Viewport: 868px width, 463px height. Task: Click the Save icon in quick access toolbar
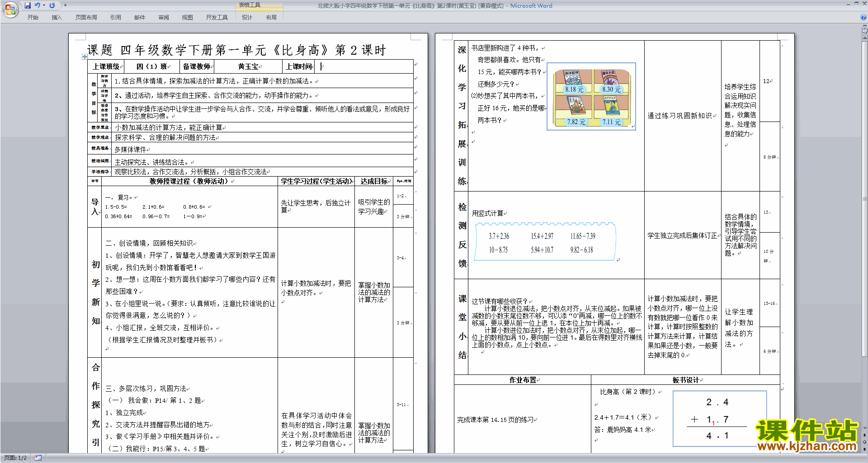coord(28,5)
